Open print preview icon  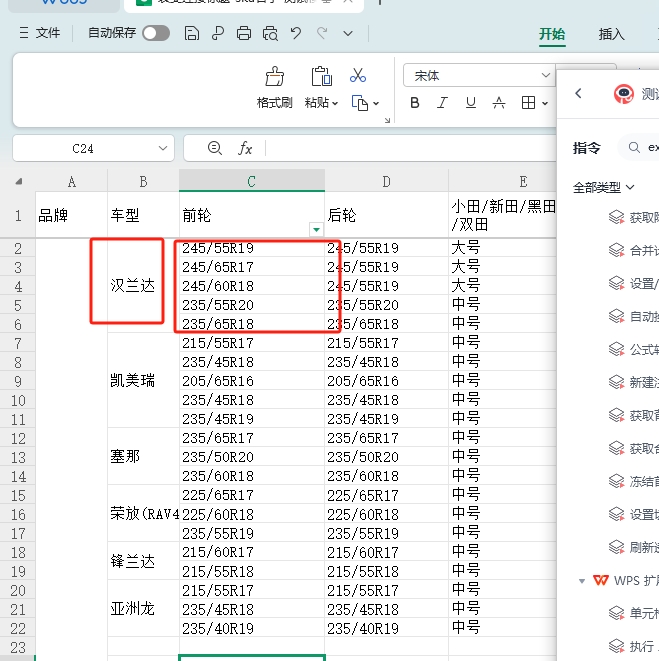[270, 33]
